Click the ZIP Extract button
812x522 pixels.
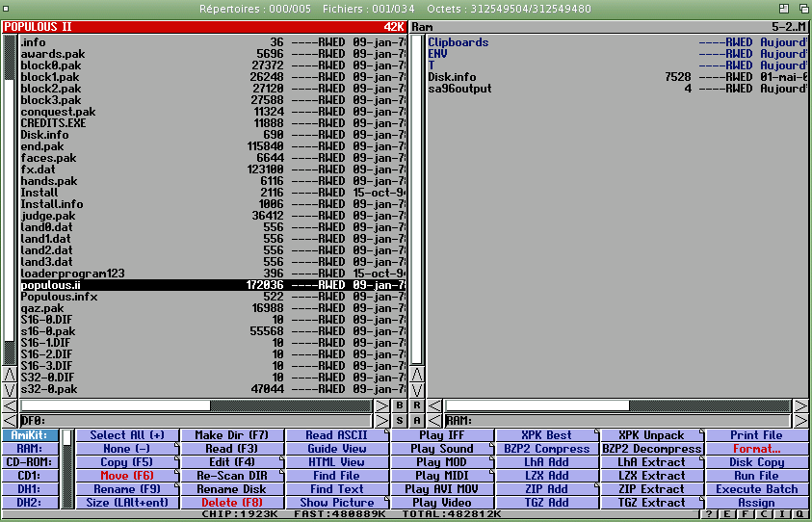click(x=652, y=489)
